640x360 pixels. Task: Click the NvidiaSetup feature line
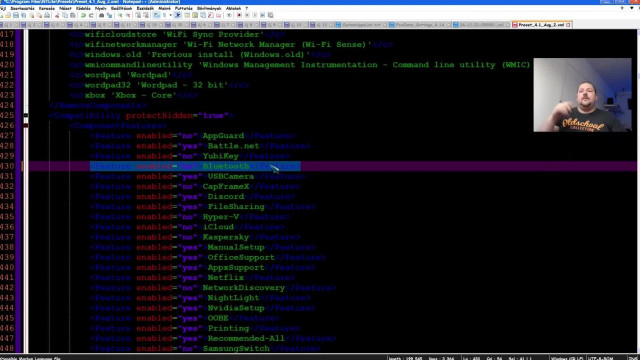pyautogui.click(x=203, y=308)
